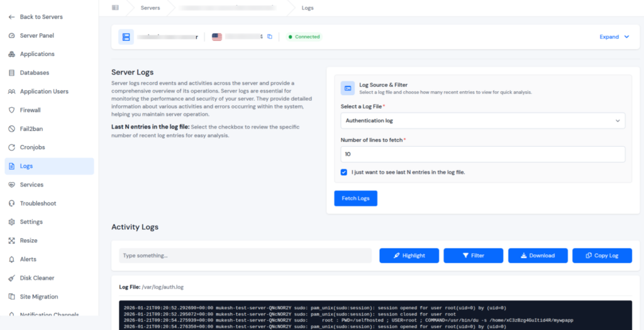Click the Disk Cleaner broom icon
This screenshot has width=644, height=330.
pos(11,278)
